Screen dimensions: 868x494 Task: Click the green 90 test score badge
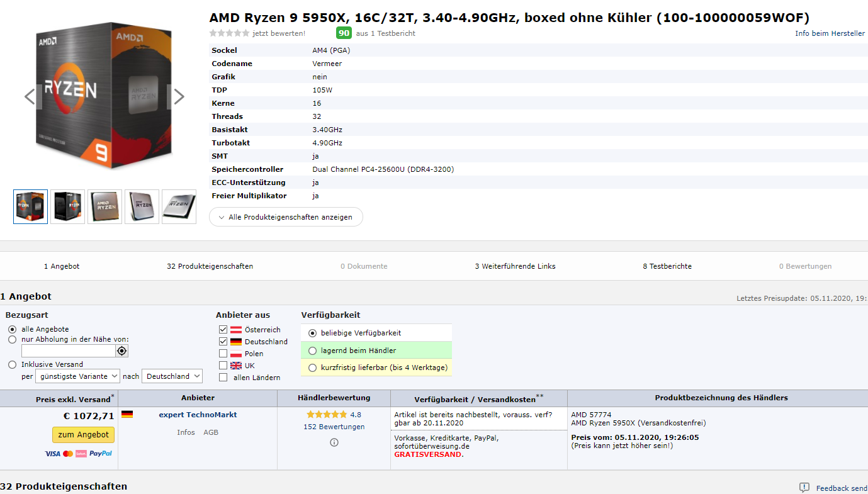pos(344,33)
